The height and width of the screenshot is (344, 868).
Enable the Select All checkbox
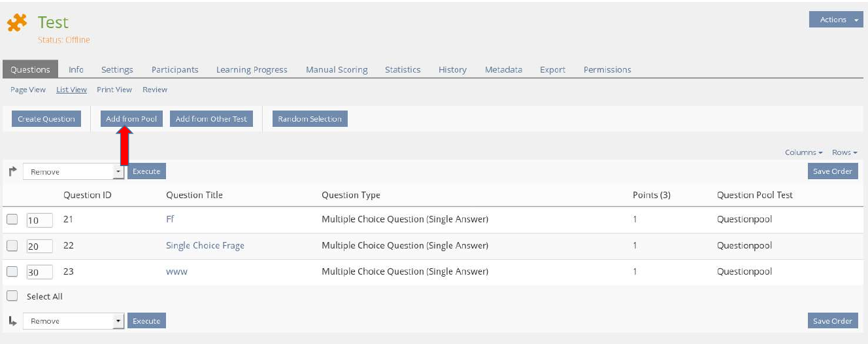pos(12,296)
